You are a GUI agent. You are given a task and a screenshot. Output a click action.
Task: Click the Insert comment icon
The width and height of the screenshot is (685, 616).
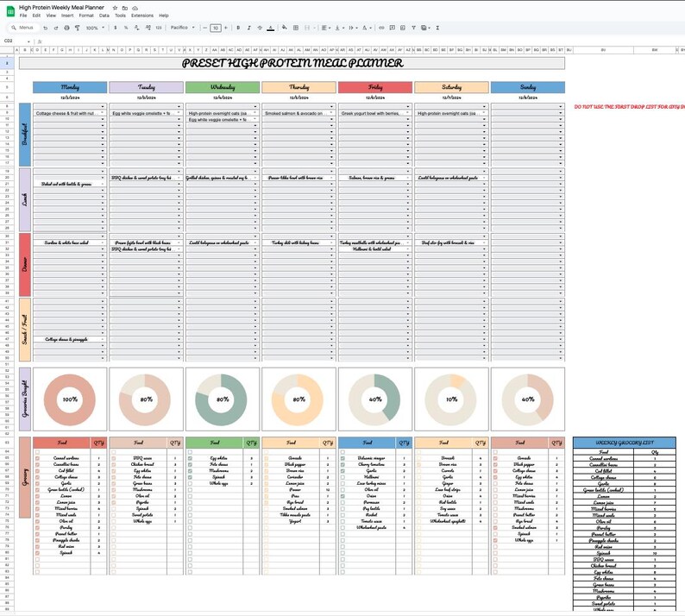point(393,28)
